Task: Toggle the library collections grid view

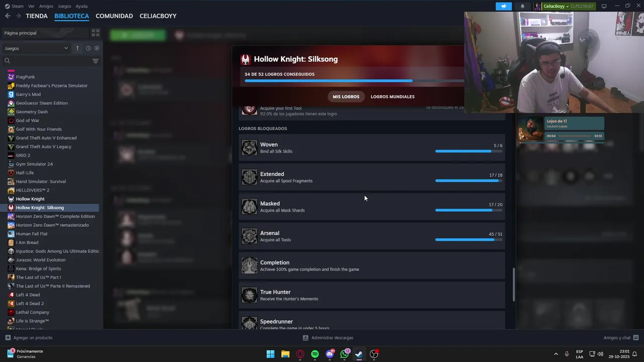Action: pyautogui.click(x=95, y=33)
